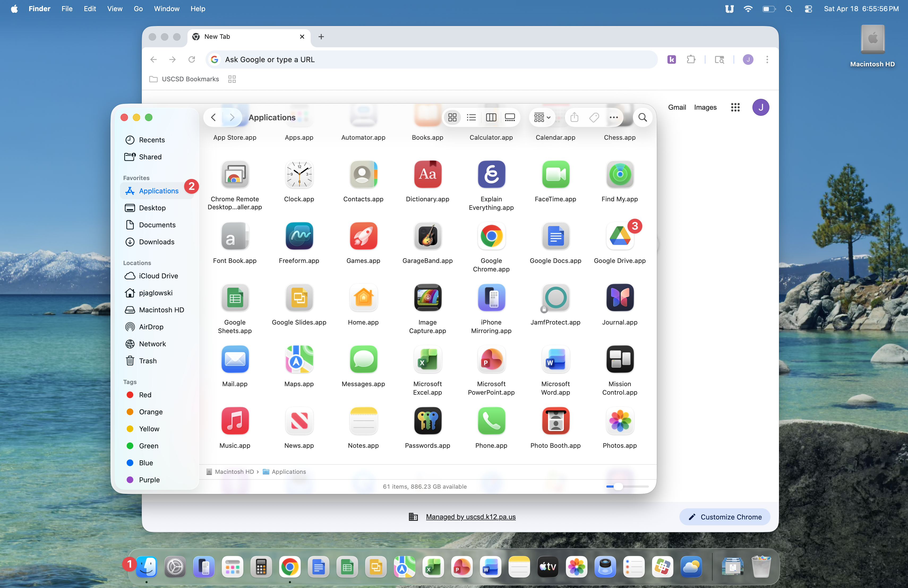908x588 pixels.
Task: Open the Go menu in menu bar
Action: (138, 8)
